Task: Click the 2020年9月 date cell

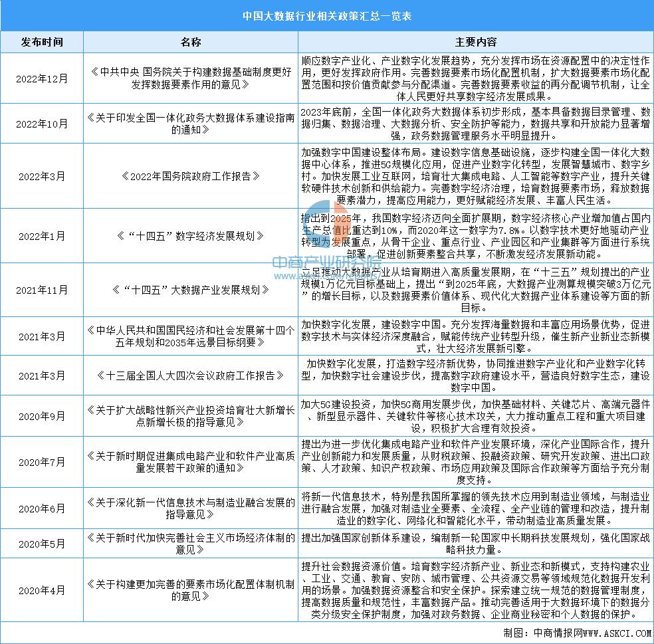Action: tap(42, 416)
